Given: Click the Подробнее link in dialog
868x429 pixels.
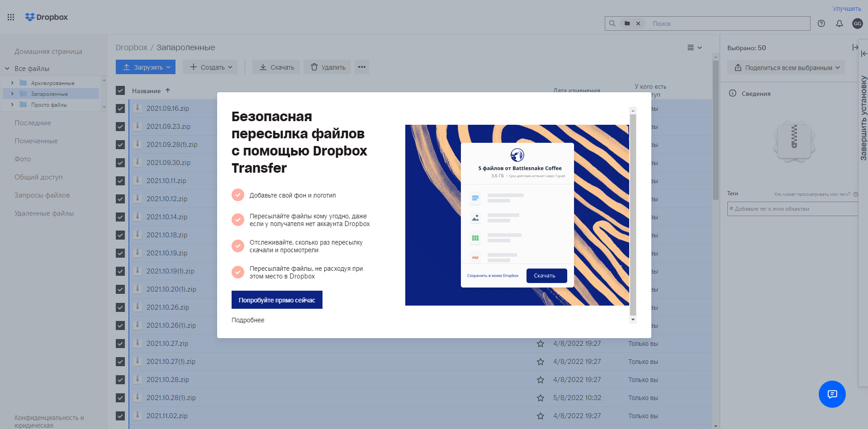Looking at the screenshot, I should pyautogui.click(x=248, y=320).
